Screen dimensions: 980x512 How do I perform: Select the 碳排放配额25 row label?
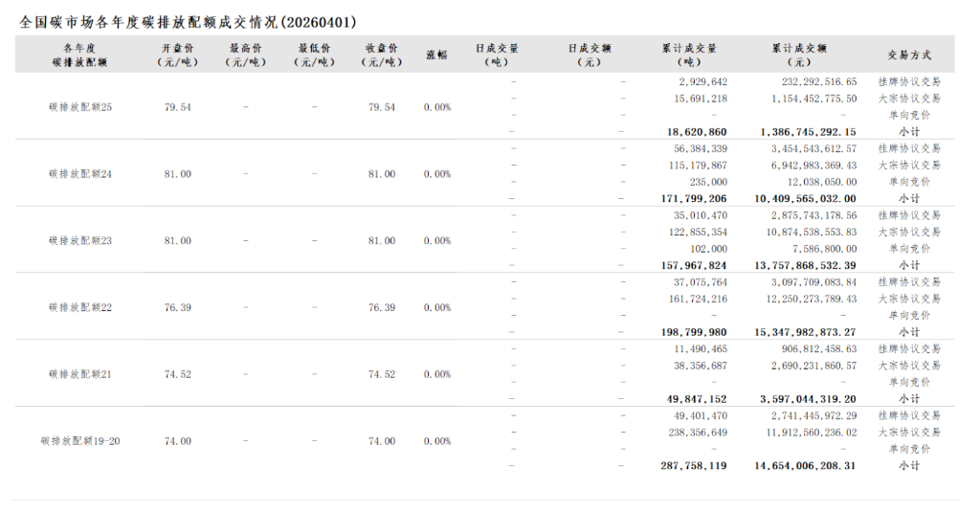tap(80, 107)
